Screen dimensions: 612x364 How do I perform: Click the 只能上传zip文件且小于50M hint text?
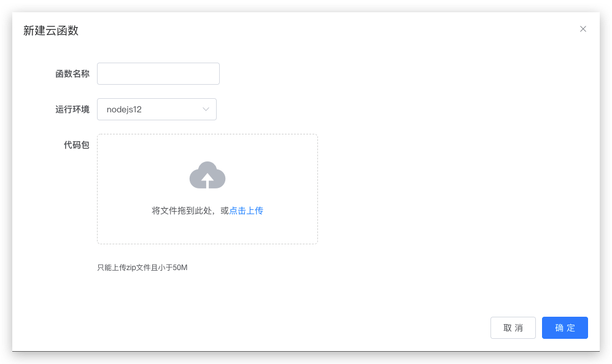(x=142, y=268)
